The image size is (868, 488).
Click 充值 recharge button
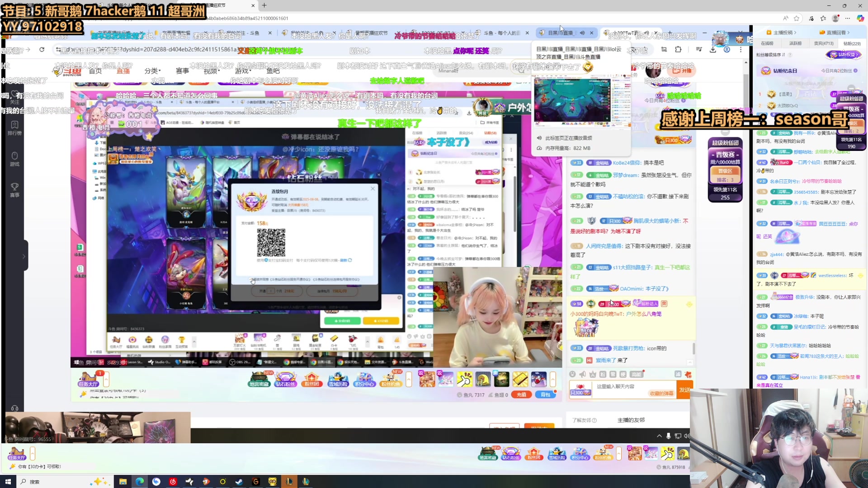pyautogui.click(x=521, y=394)
